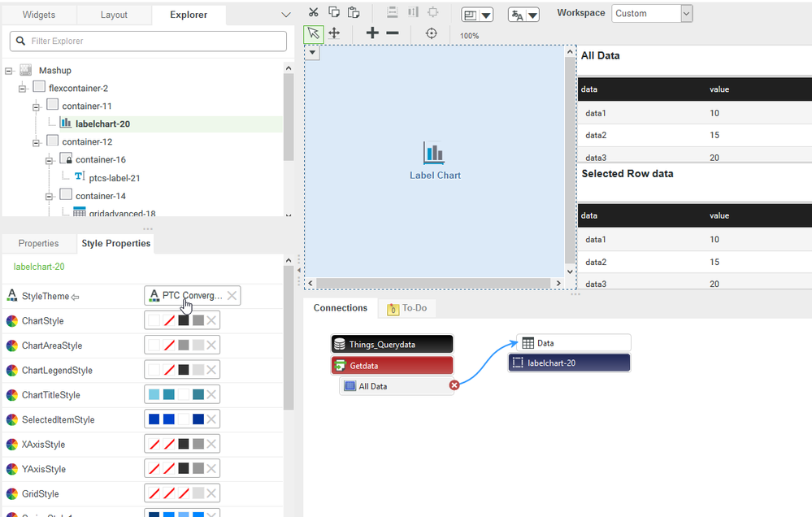Screen dimensions: 812x517
Task: Select the Mashup root tree item
Action: 55,71
